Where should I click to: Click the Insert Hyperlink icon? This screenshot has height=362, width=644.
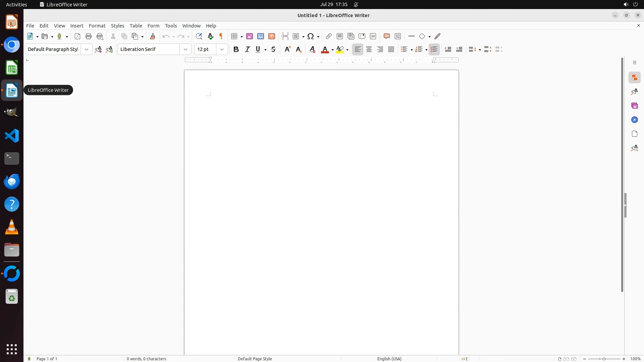click(329, 37)
